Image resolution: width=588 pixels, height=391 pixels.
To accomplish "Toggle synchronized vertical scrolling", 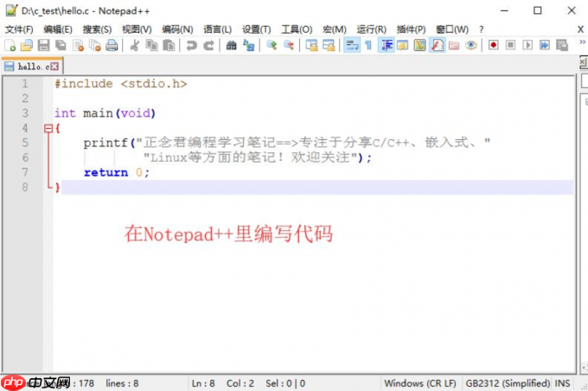I will pos(311,45).
